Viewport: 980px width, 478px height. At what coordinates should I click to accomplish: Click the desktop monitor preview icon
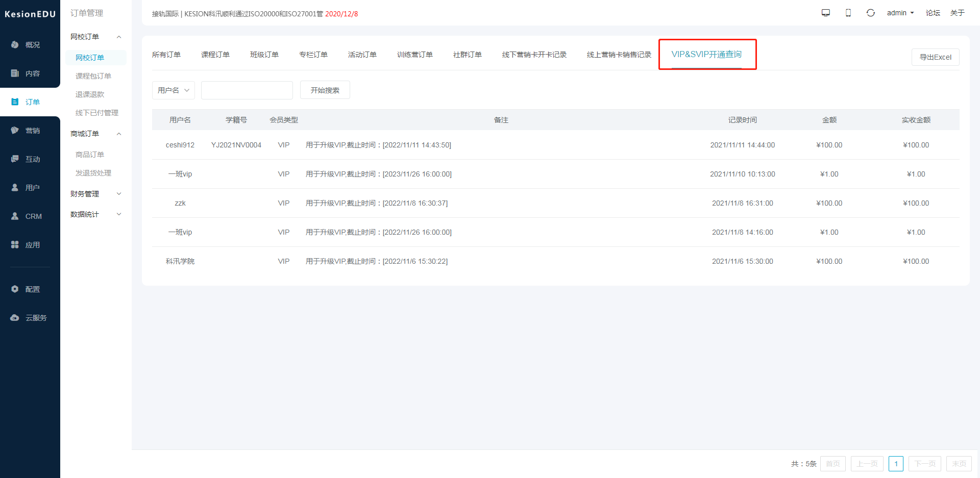pyautogui.click(x=826, y=13)
